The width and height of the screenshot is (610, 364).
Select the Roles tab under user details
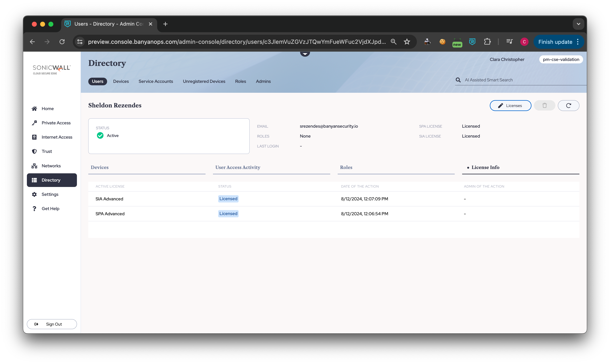346,167
